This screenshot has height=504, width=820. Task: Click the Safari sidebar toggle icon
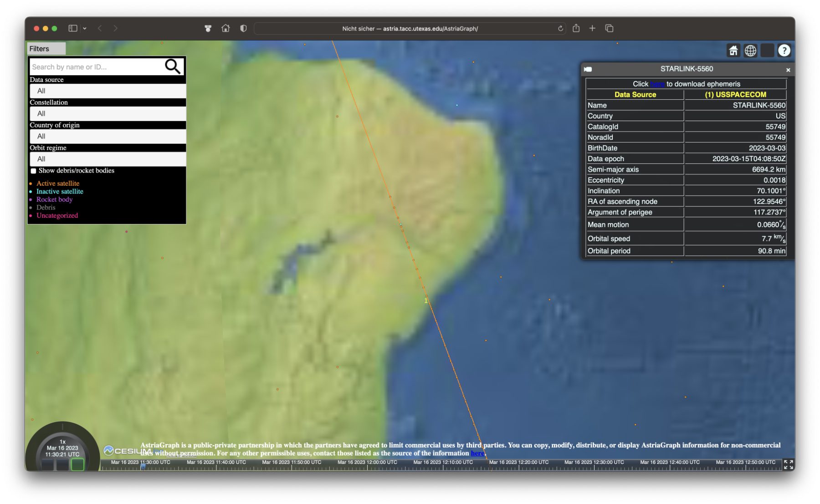(x=73, y=28)
